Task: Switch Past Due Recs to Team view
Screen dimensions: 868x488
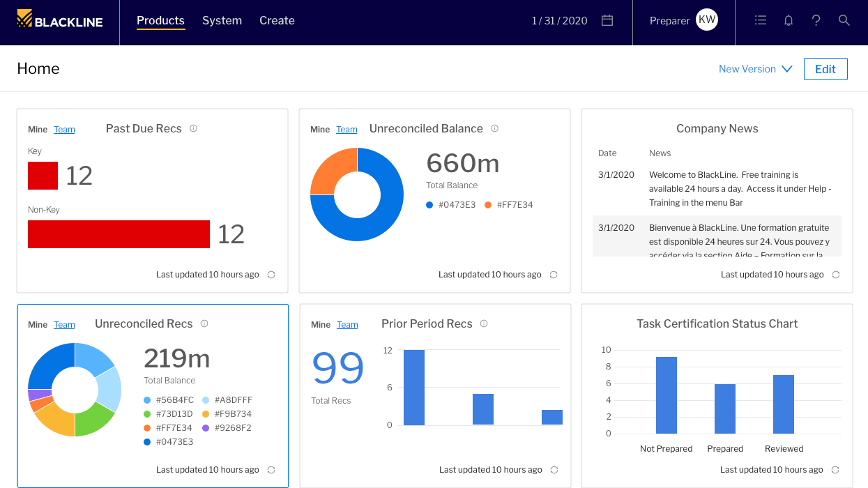Action: 64,129
